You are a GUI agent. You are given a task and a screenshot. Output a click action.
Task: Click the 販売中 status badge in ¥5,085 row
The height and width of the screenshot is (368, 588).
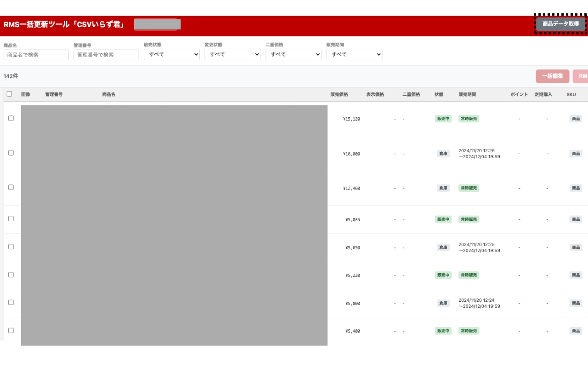pyautogui.click(x=443, y=219)
